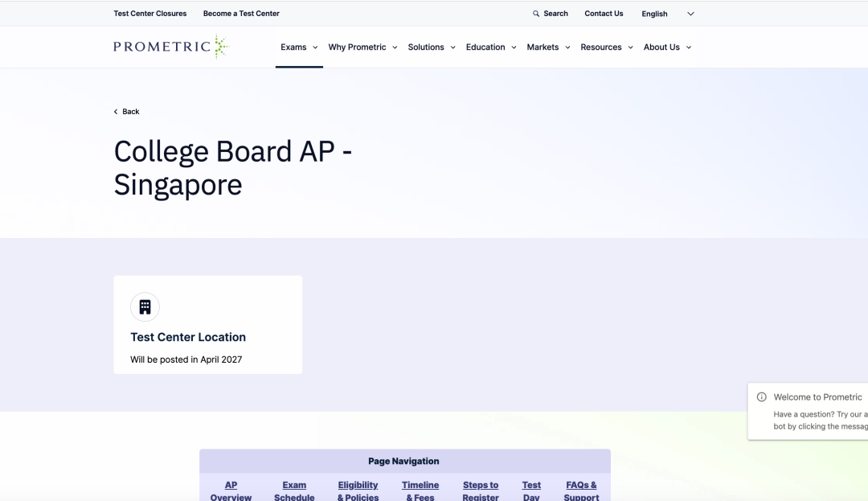Open Become a Test Center link

point(241,14)
